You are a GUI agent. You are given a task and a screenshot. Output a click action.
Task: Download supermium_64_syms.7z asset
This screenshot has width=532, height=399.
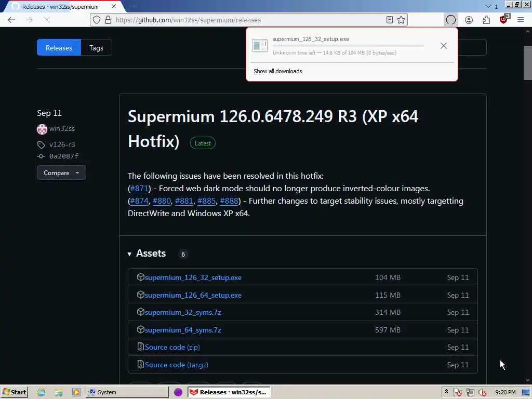(183, 330)
